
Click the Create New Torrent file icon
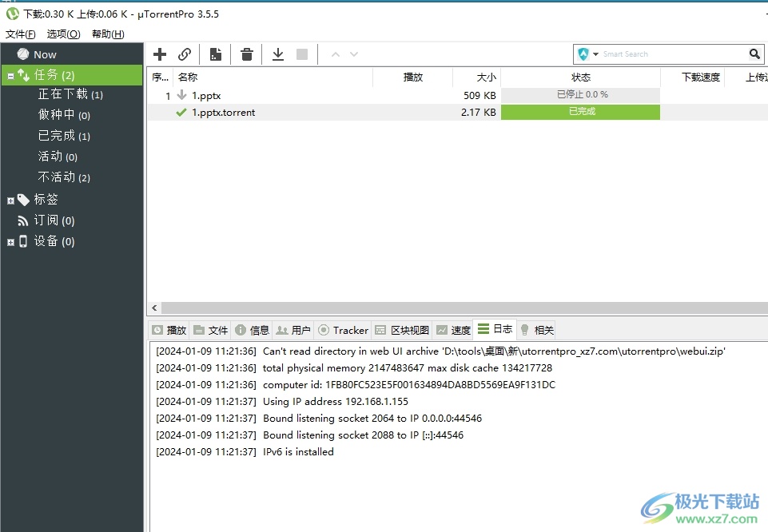[215, 54]
